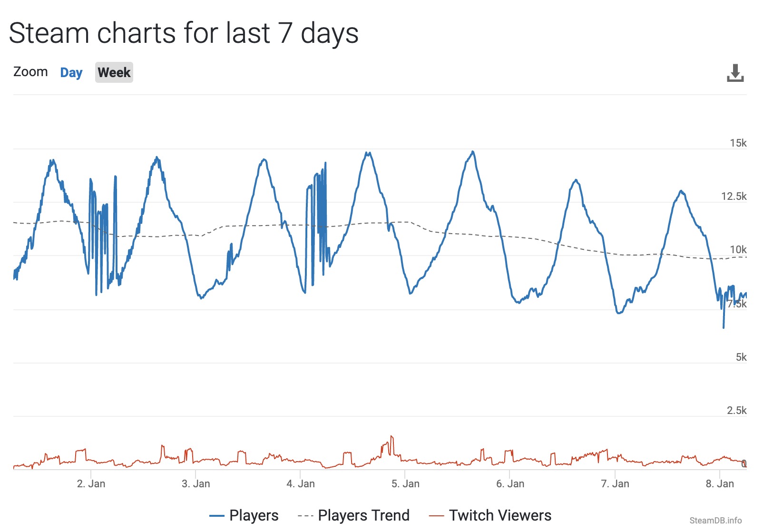Click the 2.5k y-axis label
The height and width of the screenshot is (532, 783).
737,411
